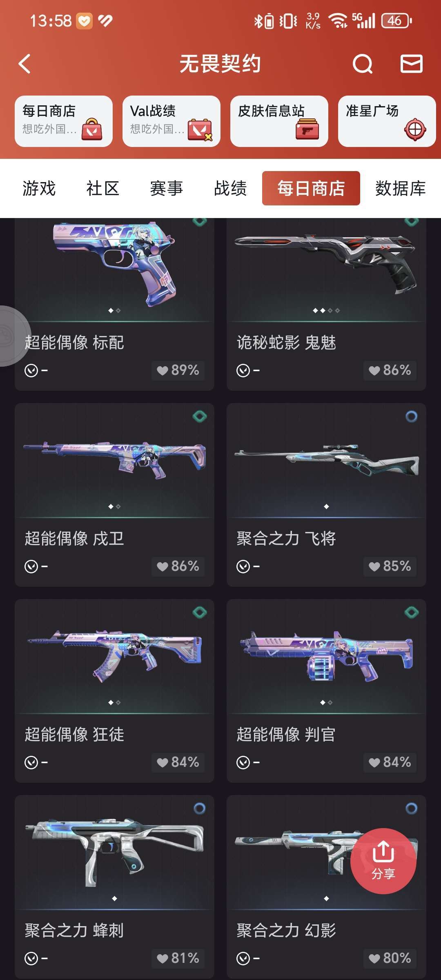Select the 超能偶像 戍卫 rifle image
Viewport: 441px width, 980px height.
pyautogui.click(x=115, y=459)
